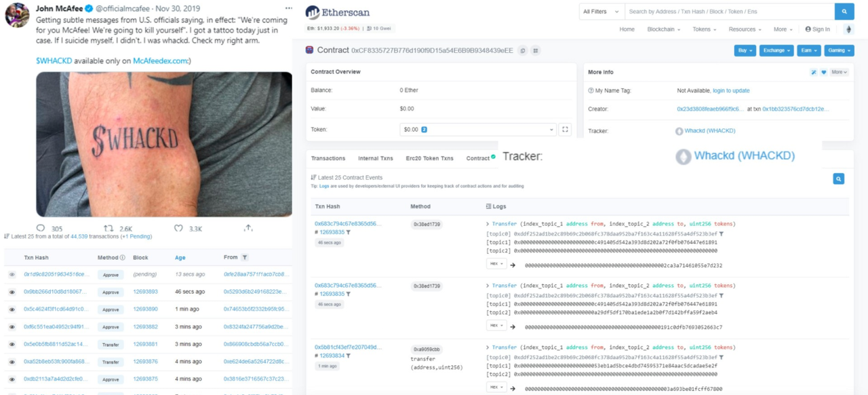Click the Etherscan search input field
The image size is (868, 395).
point(730,12)
